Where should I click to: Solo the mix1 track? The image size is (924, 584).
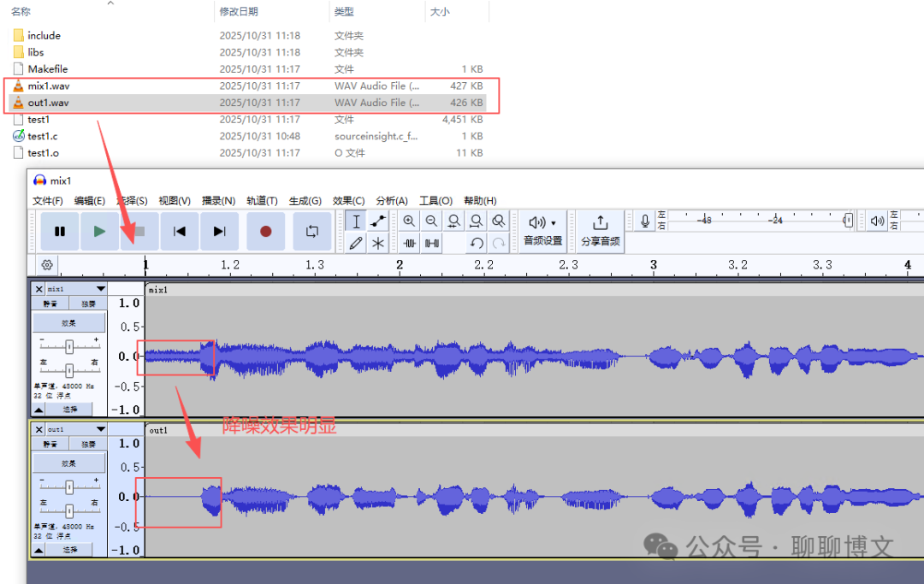point(88,304)
